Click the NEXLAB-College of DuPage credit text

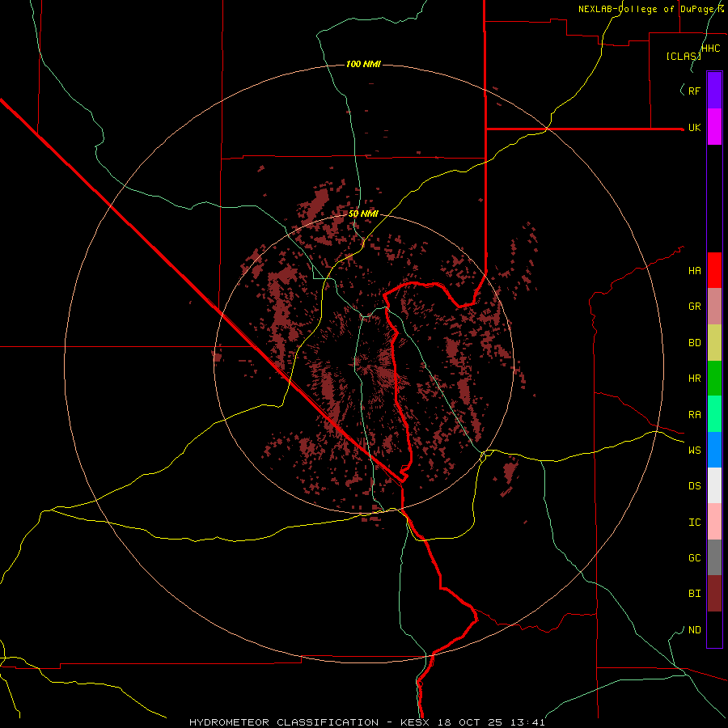(x=650, y=9)
